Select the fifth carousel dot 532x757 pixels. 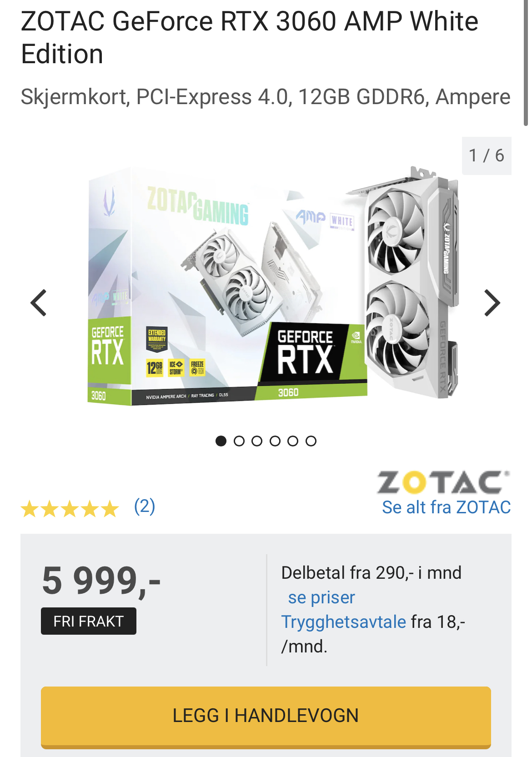click(293, 441)
